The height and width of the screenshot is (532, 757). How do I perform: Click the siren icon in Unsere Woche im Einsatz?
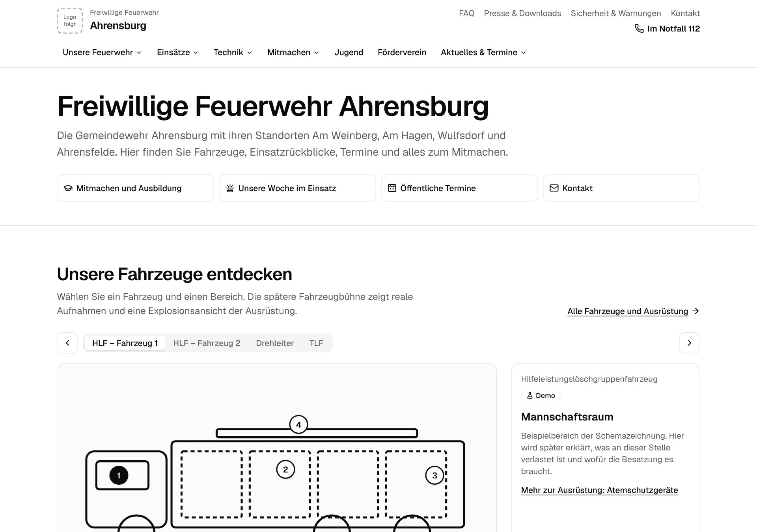point(230,188)
